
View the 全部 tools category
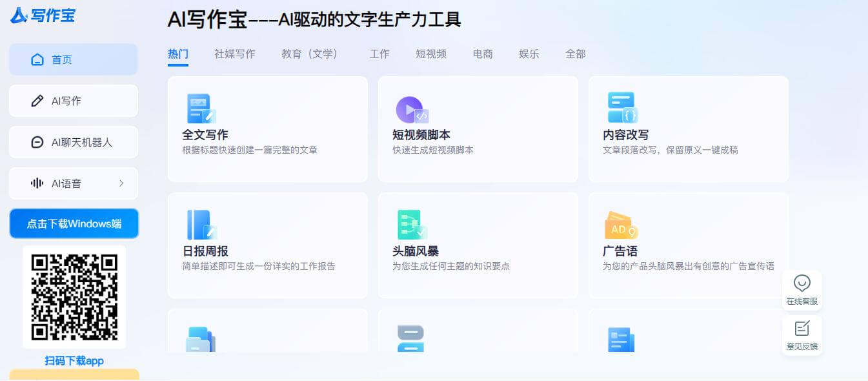(575, 54)
